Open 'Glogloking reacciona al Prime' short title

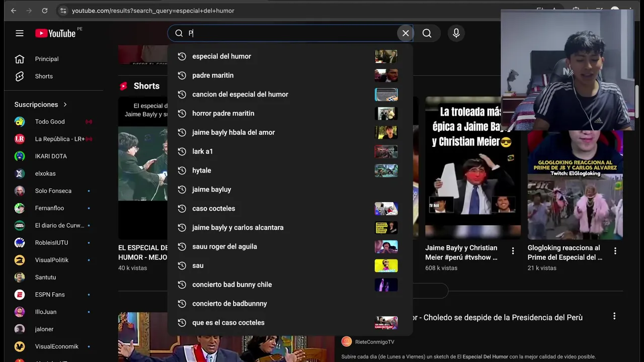point(566,252)
